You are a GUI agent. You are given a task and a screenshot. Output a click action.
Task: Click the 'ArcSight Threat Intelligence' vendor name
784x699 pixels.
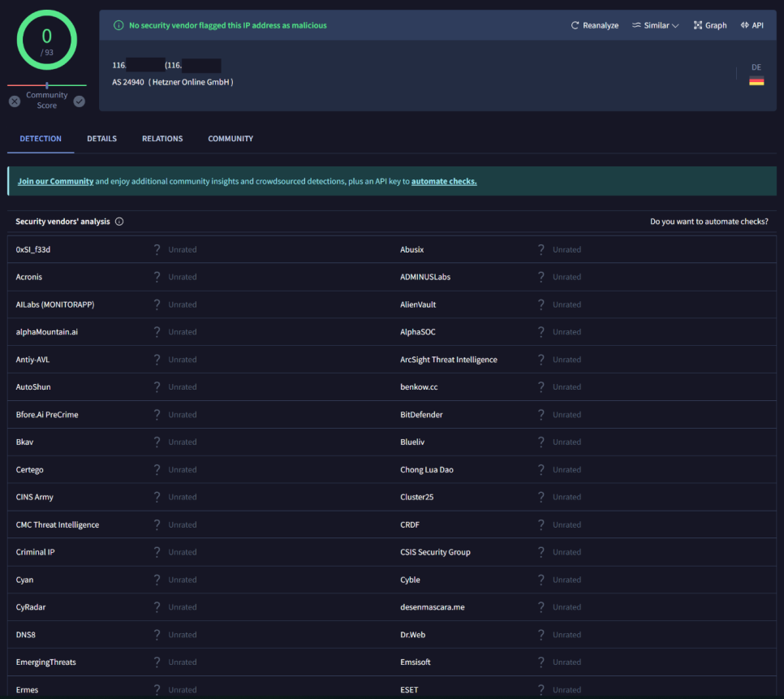pos(449,360)
